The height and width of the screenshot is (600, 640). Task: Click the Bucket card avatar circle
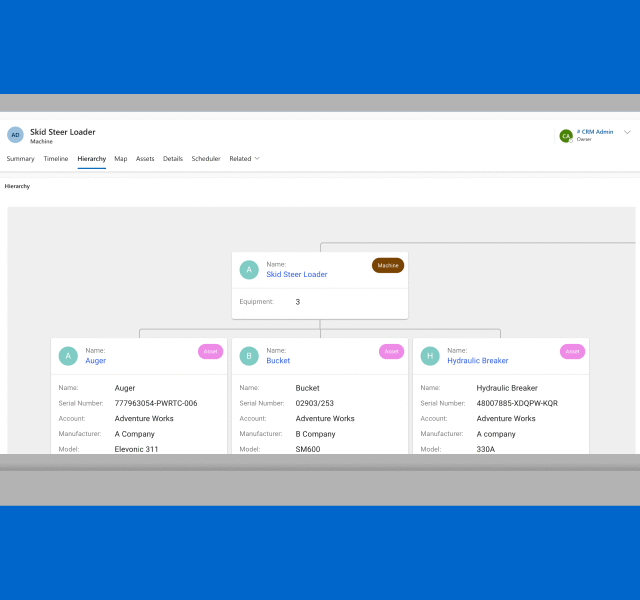pos(249,355)
